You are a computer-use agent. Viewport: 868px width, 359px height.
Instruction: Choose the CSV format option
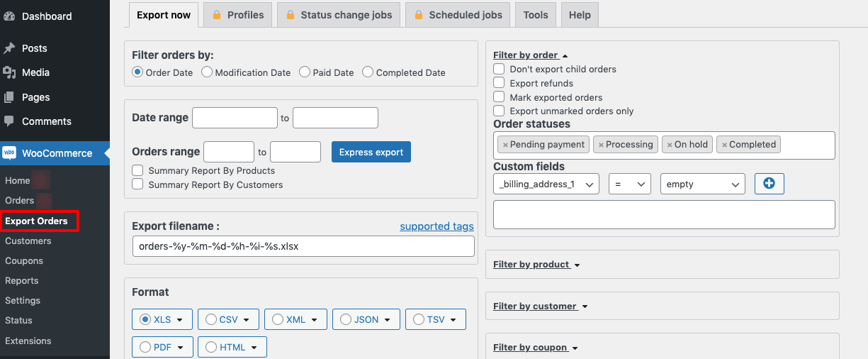coord(211,319)
